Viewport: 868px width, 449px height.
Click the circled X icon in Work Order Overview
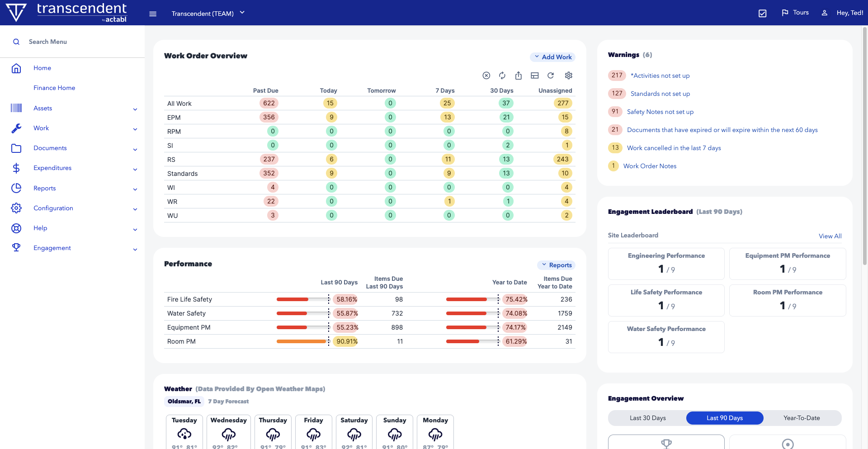486,76
